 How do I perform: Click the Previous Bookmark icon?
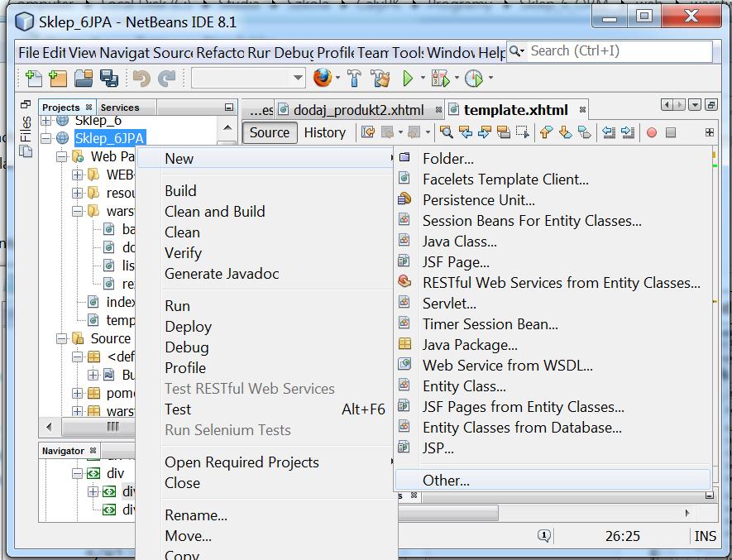pos(546,132)
